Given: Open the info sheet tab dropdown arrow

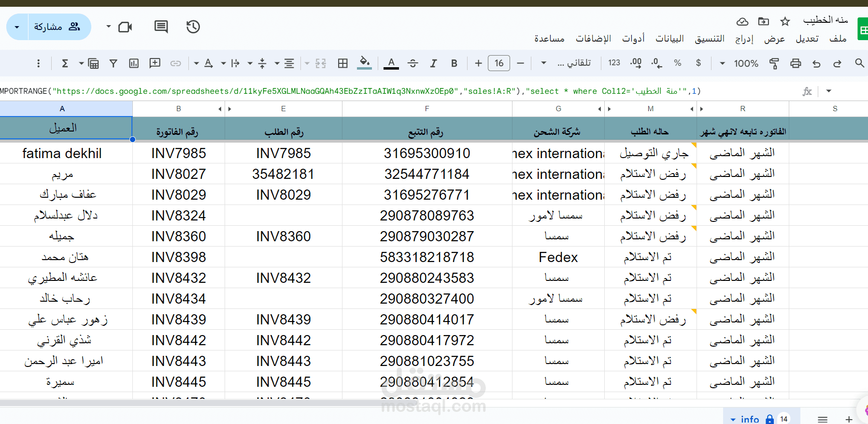Looking at the screenshot, I should pyautogui.click(x=733, y=419).
